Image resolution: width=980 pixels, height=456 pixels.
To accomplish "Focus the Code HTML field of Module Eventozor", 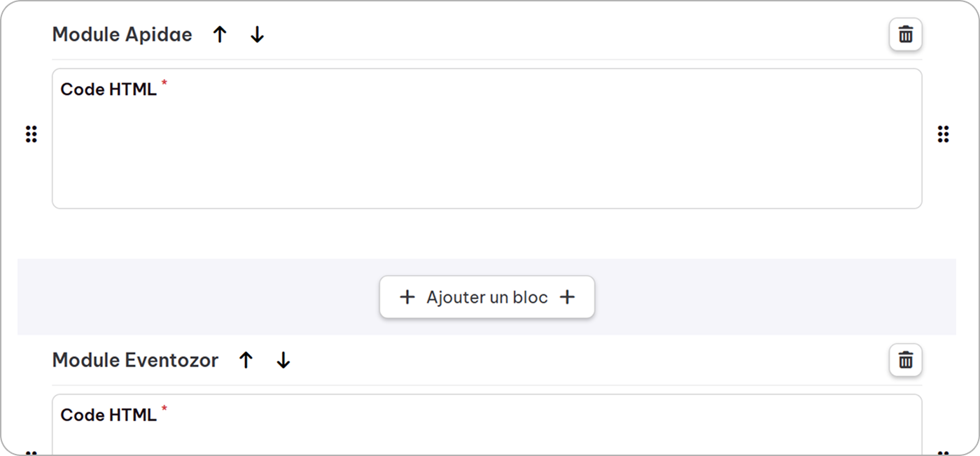I will point(487,425).
